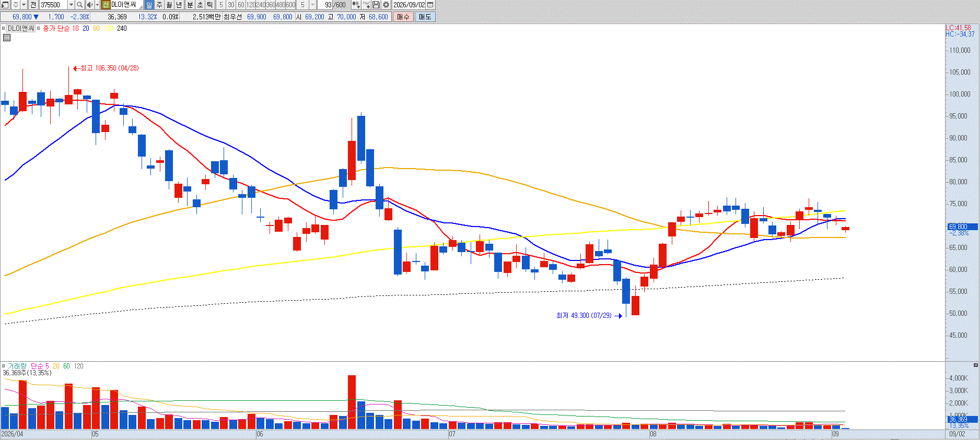
Task: Switch to daily (일) chart period
Action: [x=149, y=5]
